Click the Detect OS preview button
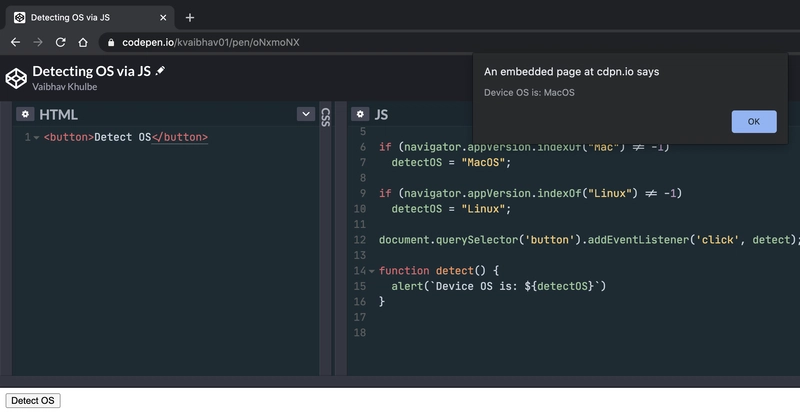 [x=33, y=401]
